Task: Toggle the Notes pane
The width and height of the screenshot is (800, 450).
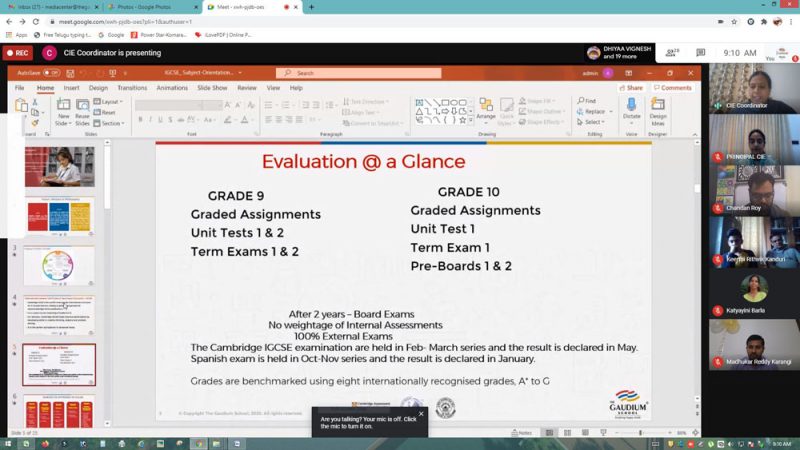Action: pyautogui.click(x=521, y=433)
